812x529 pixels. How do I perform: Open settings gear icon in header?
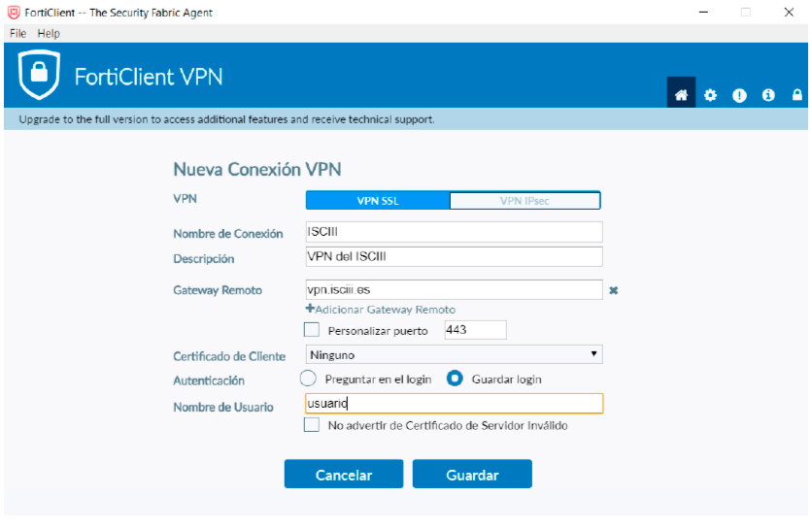[710, 95]
